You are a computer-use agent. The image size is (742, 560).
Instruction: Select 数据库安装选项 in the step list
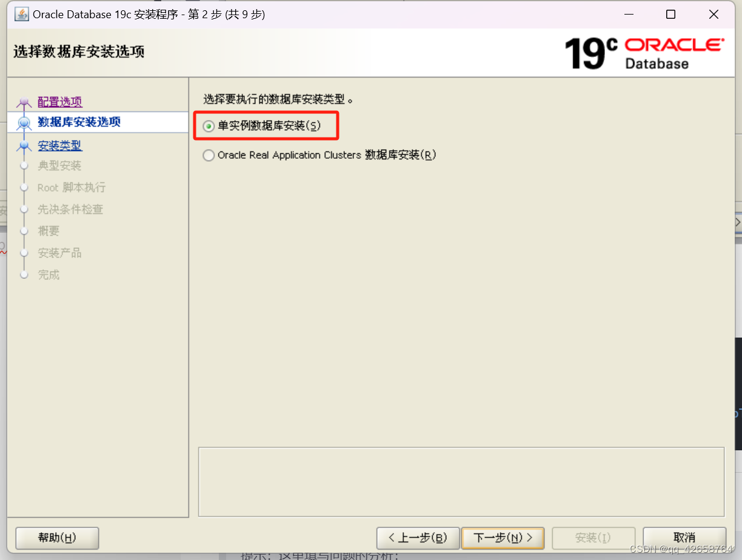click(x=79, y=122)
